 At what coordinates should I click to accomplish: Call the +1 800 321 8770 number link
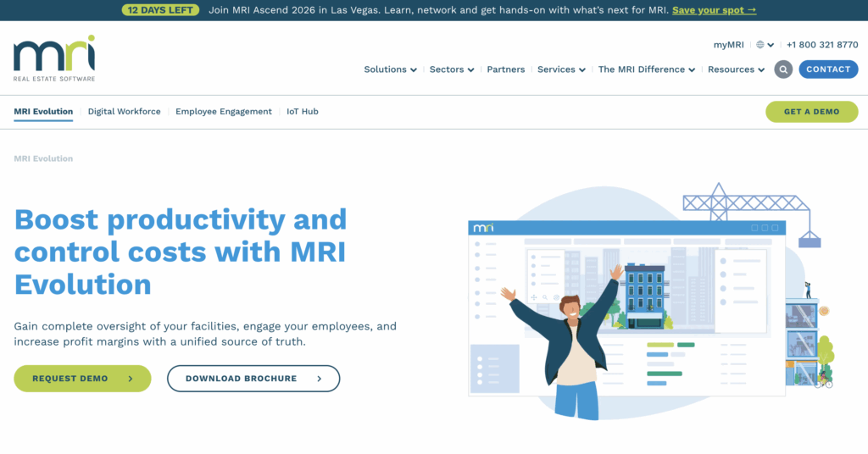coord(822,45)
